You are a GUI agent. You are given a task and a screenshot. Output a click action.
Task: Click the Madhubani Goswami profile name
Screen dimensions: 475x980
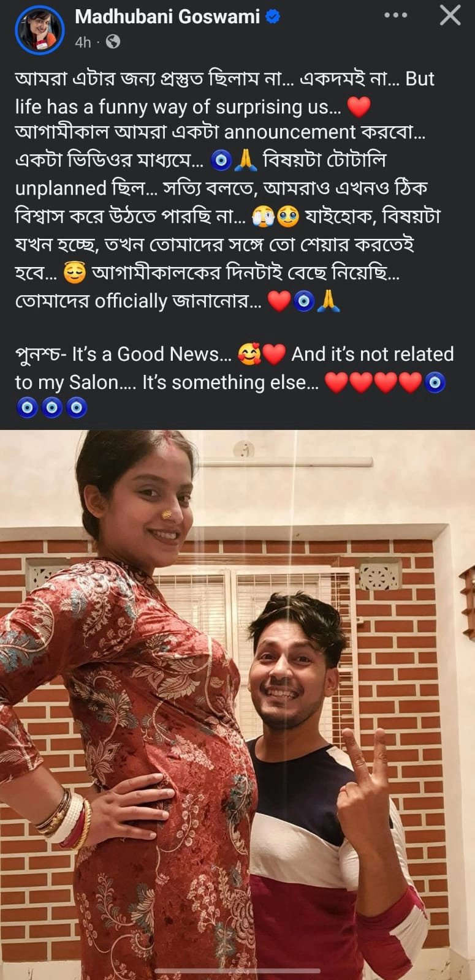tap(167, 17)
